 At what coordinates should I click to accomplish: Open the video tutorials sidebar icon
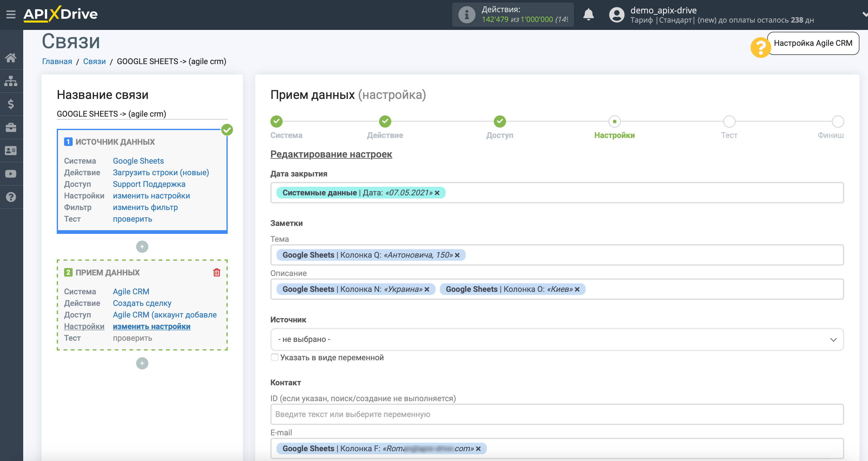(x=11, y=174)
